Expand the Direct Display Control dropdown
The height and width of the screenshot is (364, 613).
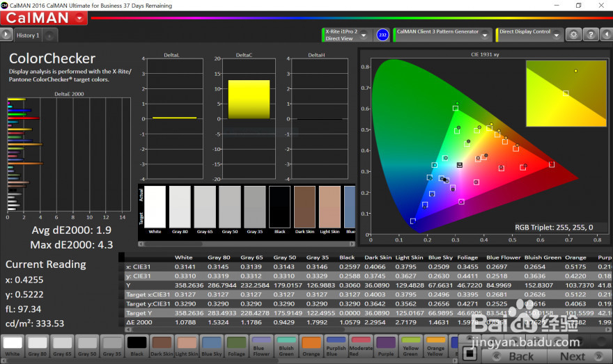pyautogui.click(x=557, y=35)
